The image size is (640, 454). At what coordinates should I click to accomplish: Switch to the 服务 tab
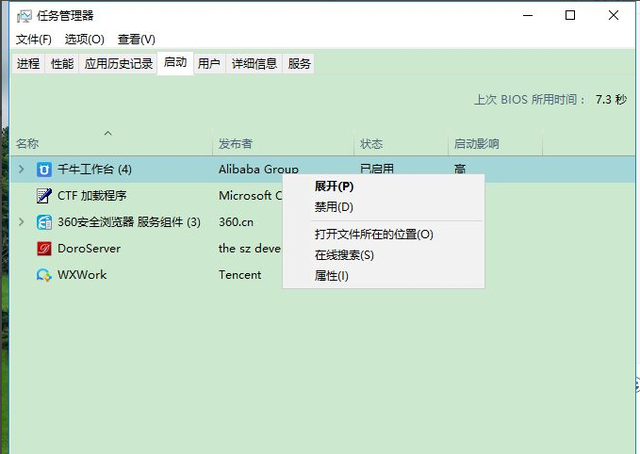(299, 64)
